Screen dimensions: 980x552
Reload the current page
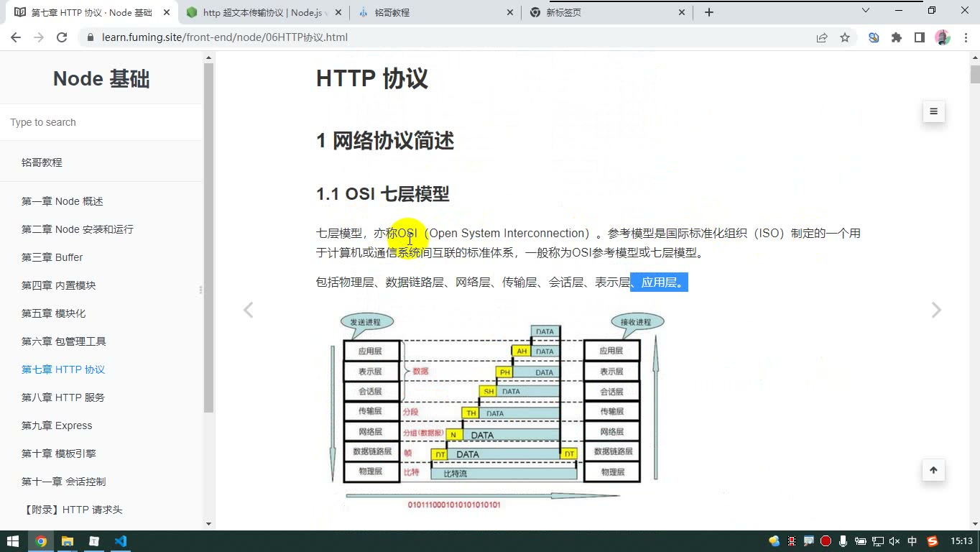point(62,37)
